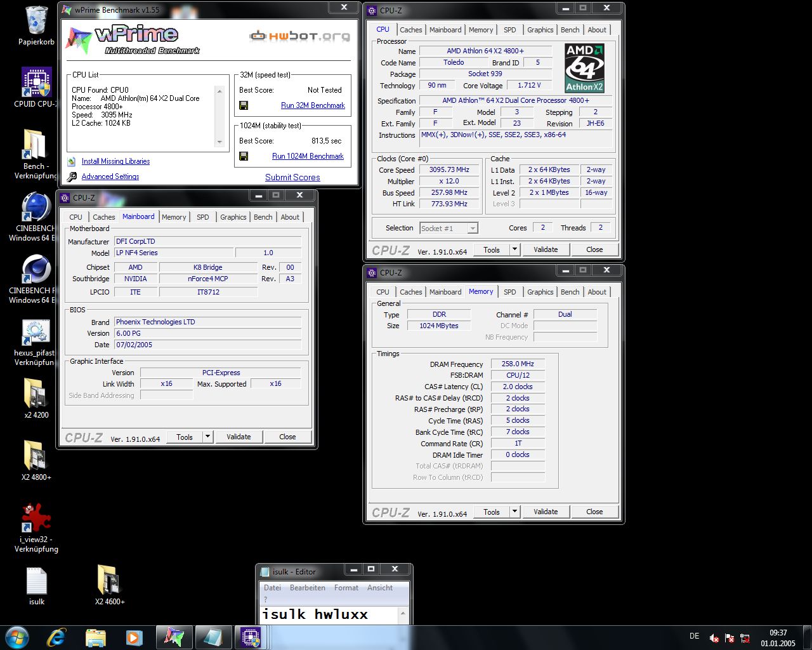Viewport: 812px width, 650px height.
Task: Click the Install Missing Libraries icon
Action: coord(72,161)
